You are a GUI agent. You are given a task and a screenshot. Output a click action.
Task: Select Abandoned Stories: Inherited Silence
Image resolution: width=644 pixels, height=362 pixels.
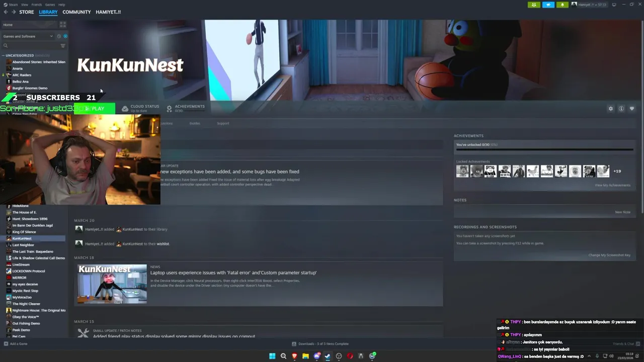click(x=39, y=62)
